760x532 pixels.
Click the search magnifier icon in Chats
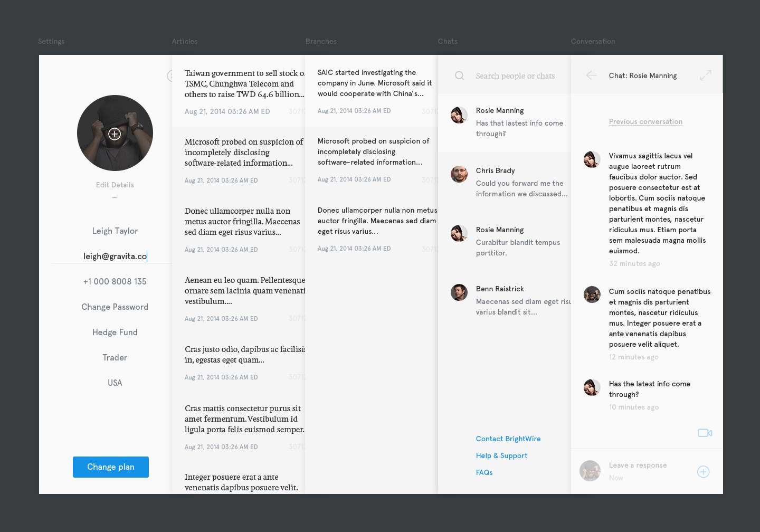click(460, 75)
